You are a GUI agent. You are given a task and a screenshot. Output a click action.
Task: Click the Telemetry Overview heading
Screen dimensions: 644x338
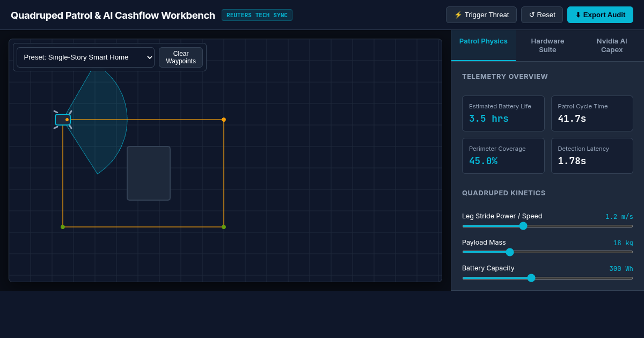coord(505,77)
